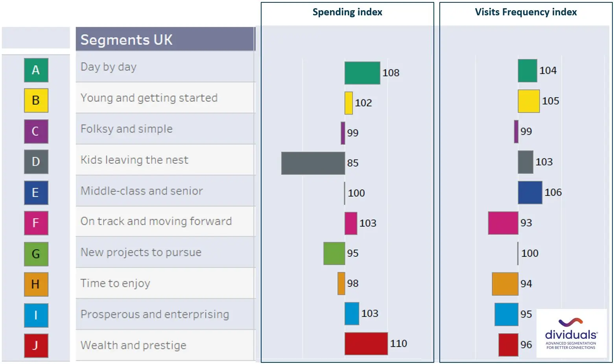Select the gray segment D letter box
614x364 pixels.
pos(36,162)
